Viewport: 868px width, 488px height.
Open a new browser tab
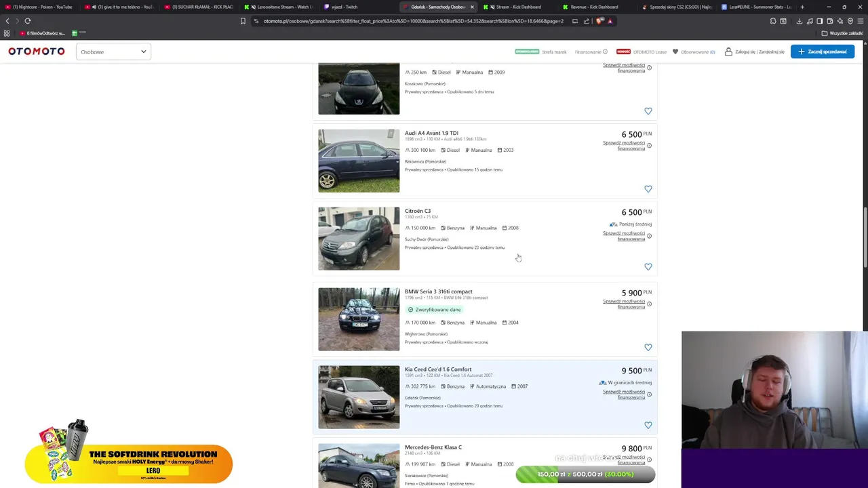click(x=802, y=7)
